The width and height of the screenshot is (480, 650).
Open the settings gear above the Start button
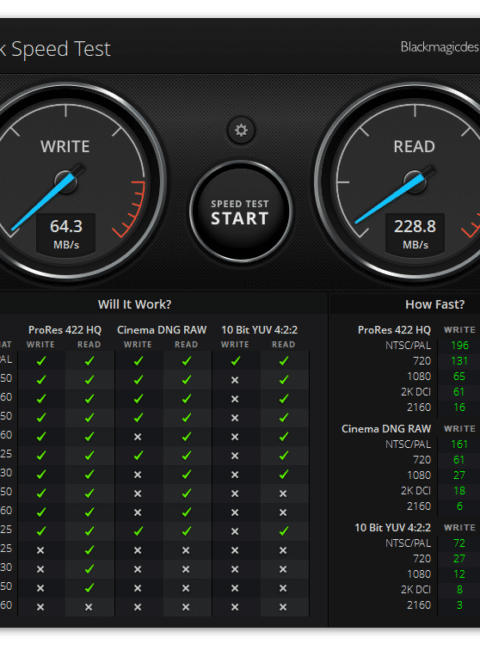(x=241, y=130)
